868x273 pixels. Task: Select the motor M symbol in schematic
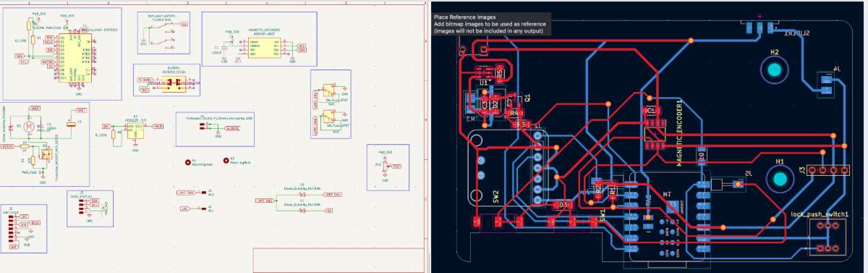[29, 127]
